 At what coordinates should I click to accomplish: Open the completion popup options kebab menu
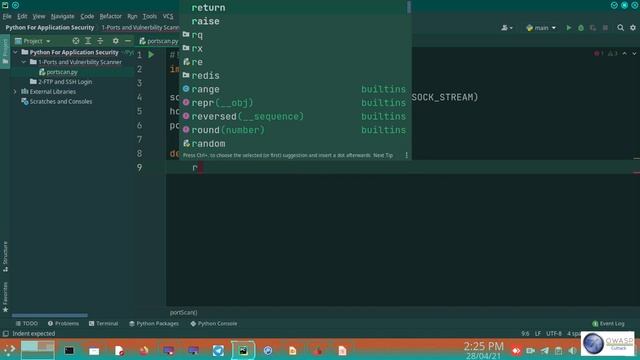pyautogui.click(x=406, y=156)
